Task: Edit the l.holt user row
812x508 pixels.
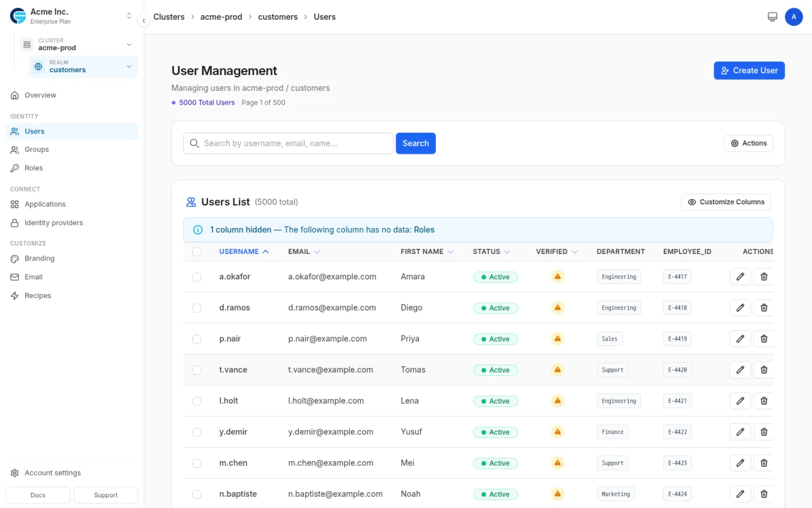Action: pos(740,401)
